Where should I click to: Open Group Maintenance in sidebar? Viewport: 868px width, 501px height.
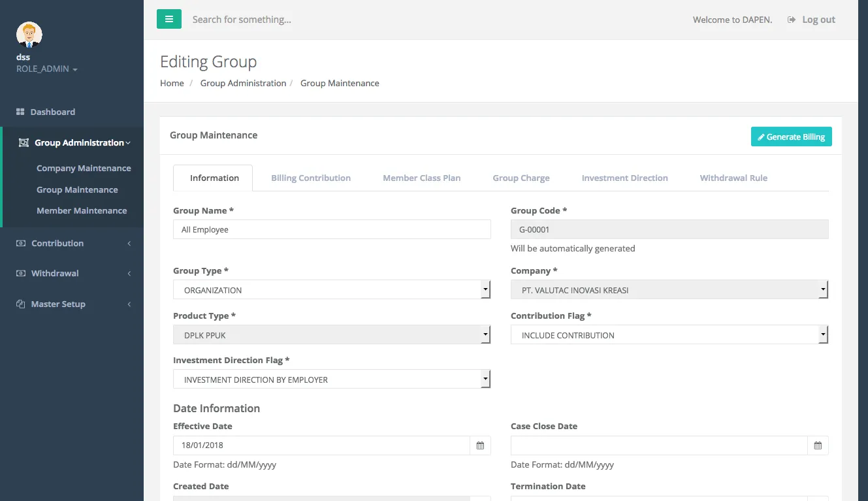pyautogui.click(x=77, y=189)
